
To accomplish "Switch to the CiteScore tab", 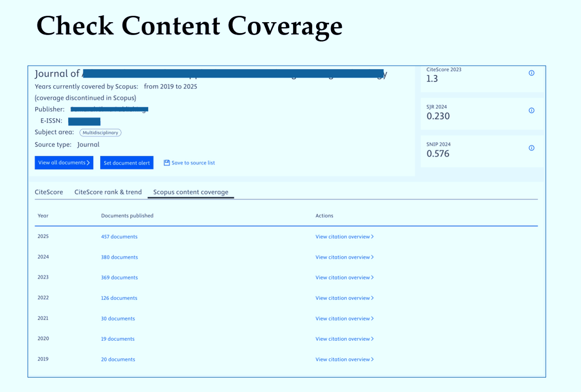I will (x=49, y=192).
